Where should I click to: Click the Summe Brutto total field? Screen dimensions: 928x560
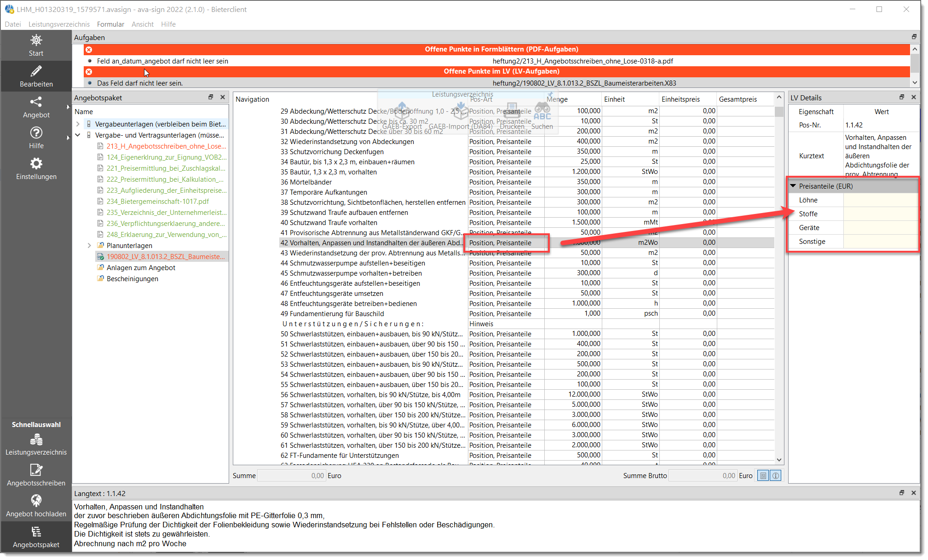[703, 476]
